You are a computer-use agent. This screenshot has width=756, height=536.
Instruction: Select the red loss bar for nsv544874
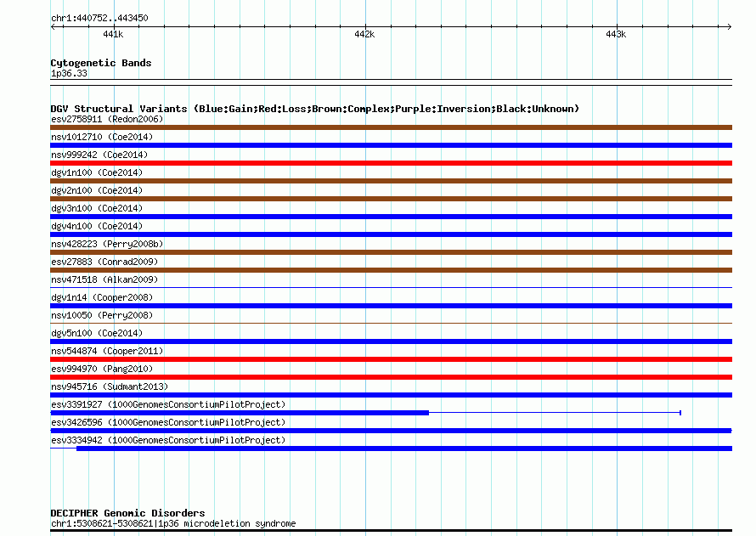(x=391, y=359)
